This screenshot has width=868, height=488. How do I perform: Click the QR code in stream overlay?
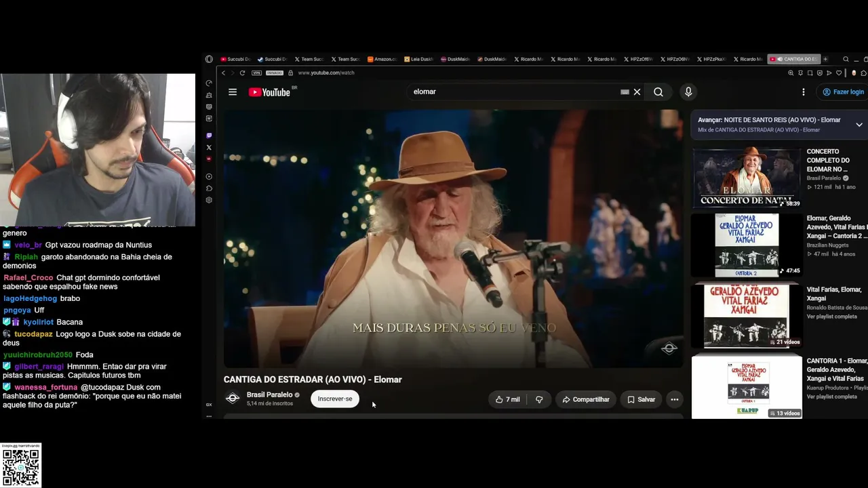click(x=21, y=468)
